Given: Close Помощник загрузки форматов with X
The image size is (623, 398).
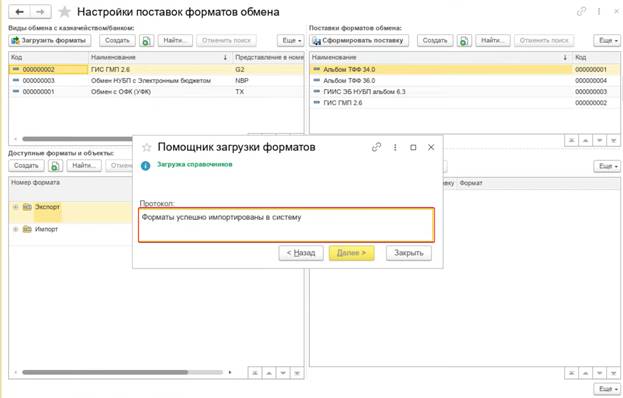Looking at the screenshot, I should (431, 147).
